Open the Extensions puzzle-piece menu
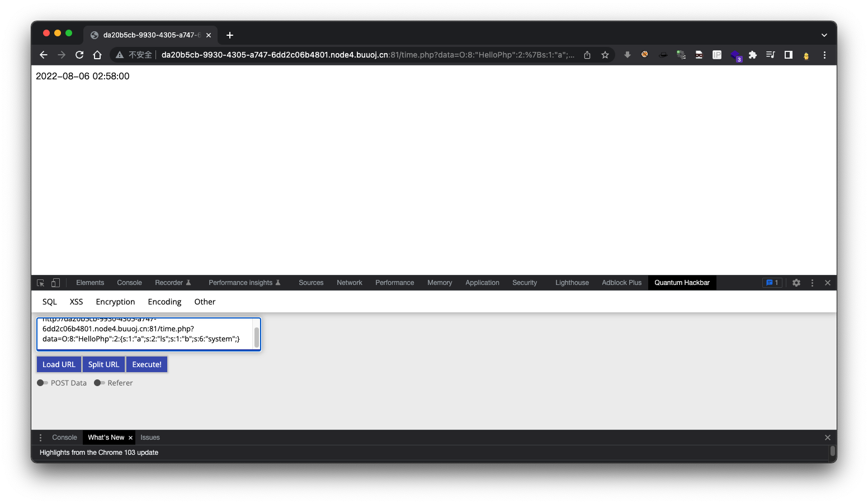Screen dimensions: 868x504 pos(753,55)
